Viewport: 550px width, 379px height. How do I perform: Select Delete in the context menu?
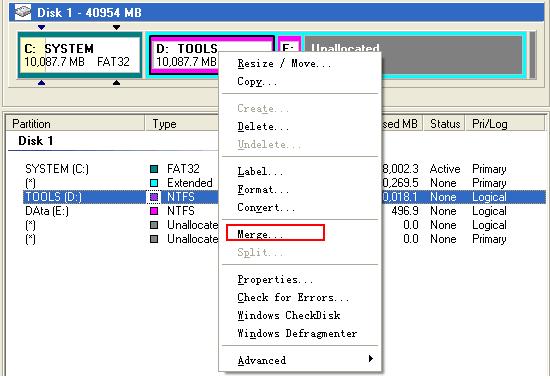(x=263, y=126)
